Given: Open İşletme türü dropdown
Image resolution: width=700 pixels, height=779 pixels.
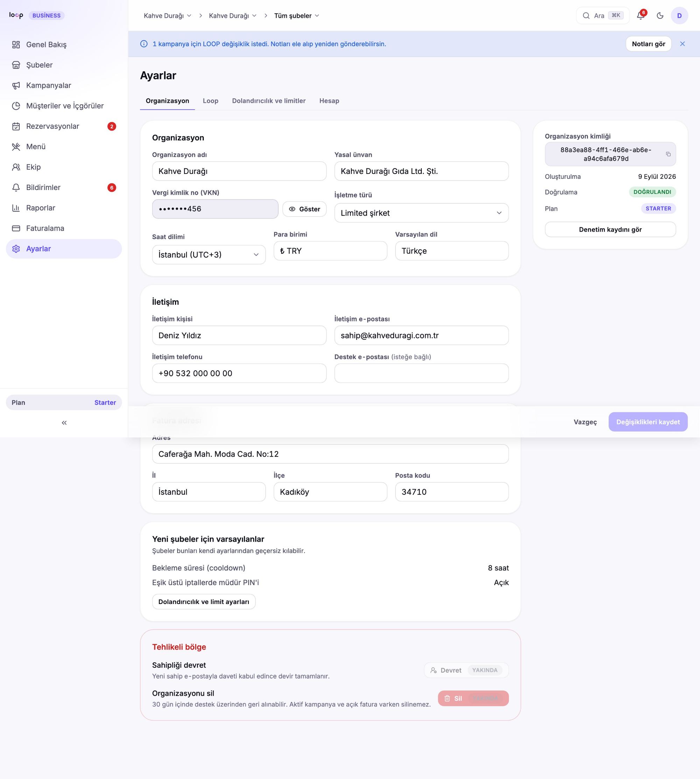Looking at the screenshot, I should point(421,213).
